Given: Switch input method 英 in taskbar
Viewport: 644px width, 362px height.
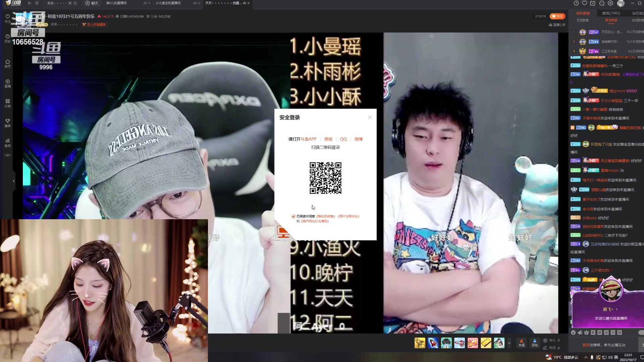Looking at the screenshot, I should pyautogui.click(x=616, y=357).
